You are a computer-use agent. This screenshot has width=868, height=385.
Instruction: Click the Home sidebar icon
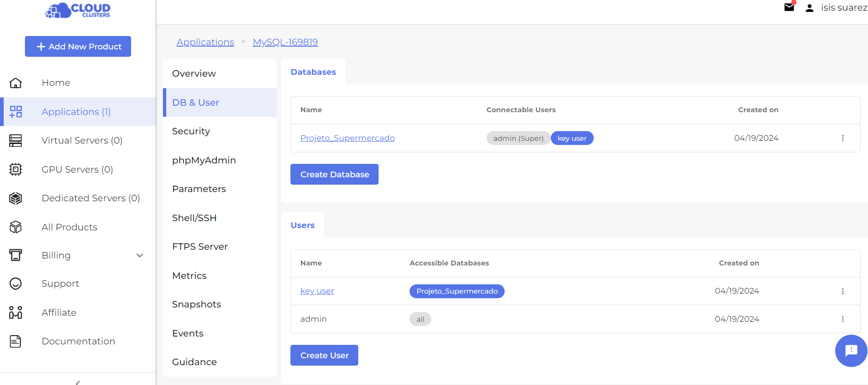click(x=16, y=83)
